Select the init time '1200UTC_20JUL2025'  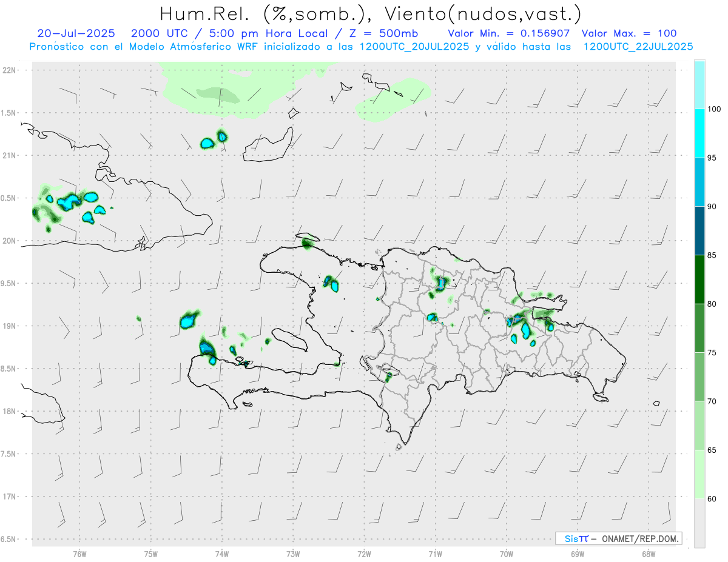point(414,47)
